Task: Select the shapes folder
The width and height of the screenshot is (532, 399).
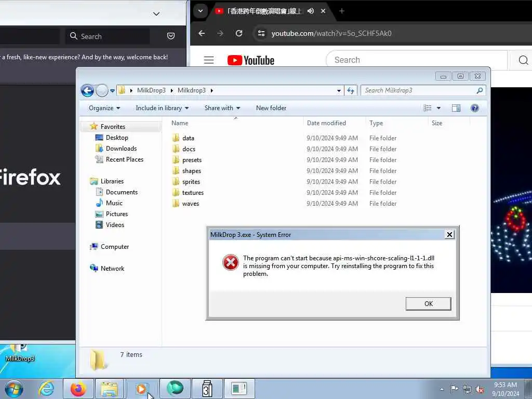Action: (191, 170)
